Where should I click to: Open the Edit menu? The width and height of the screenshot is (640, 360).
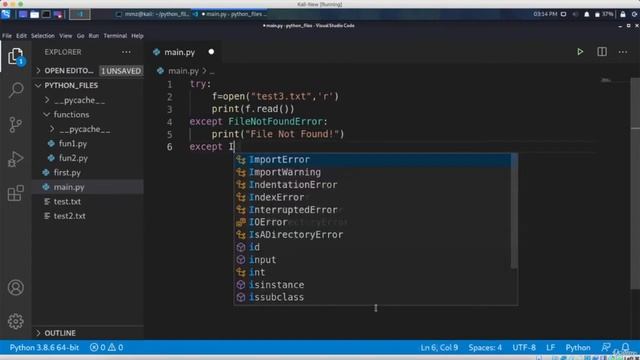pos(22,36)
